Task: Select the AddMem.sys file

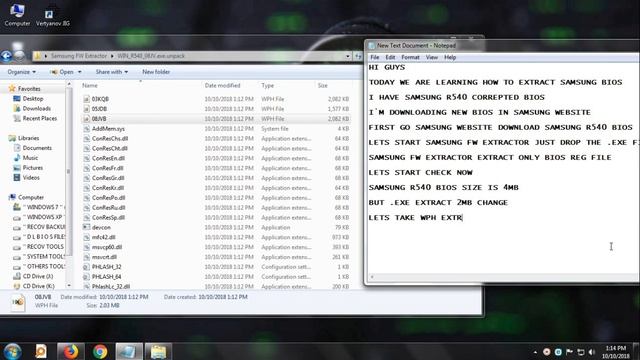Action: [108, 129]
